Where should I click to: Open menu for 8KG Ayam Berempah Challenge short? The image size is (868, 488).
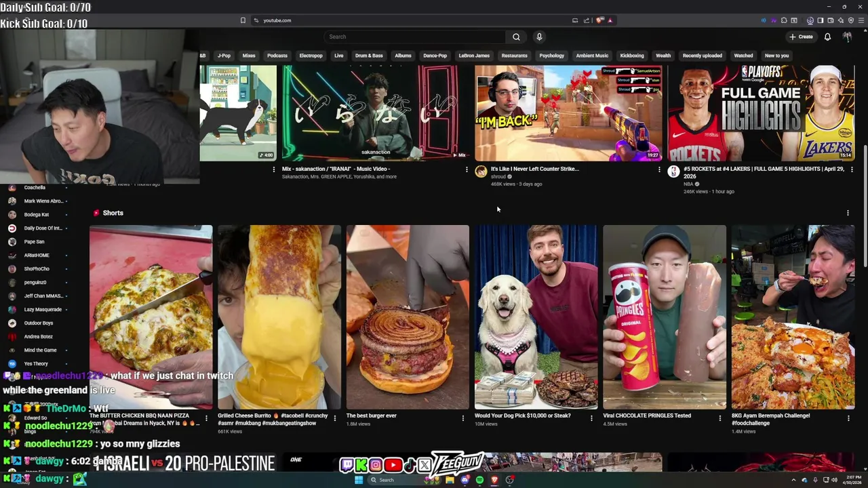[848, 418]
